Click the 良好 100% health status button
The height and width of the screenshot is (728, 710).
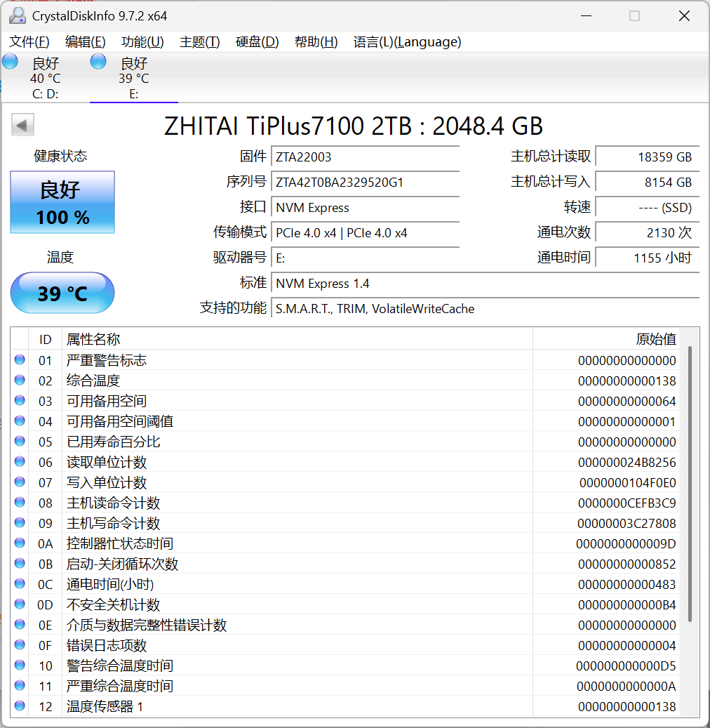click(x=62, y=202)
